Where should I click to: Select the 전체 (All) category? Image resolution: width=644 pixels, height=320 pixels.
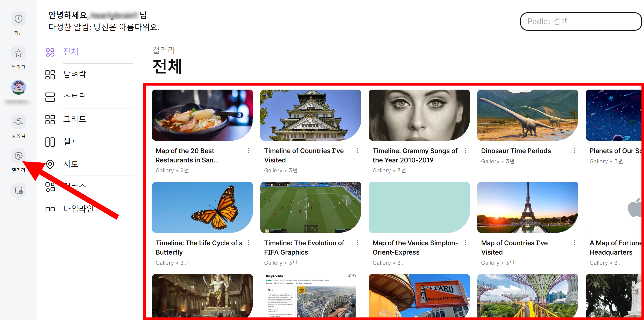click(x=71, y=52)
